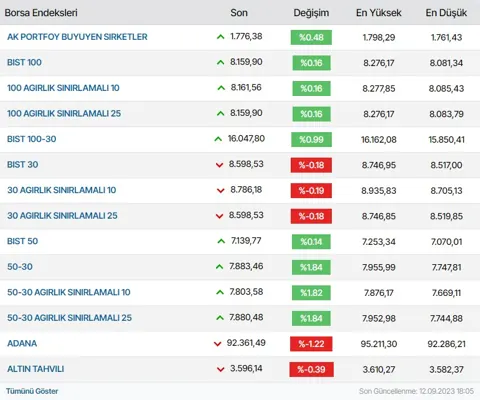Click the low value 8.081,34
Image resolution: width=480 pixels, height=400 pixels.
(x=446, y=63)
